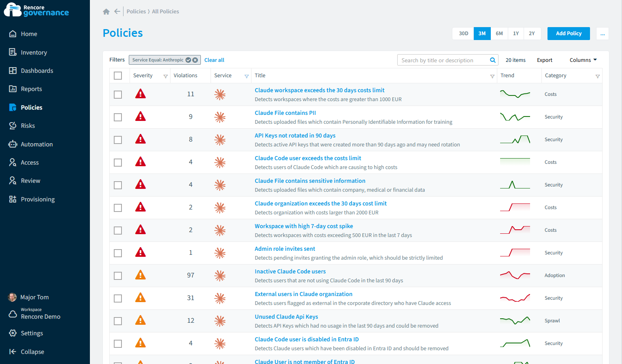Open Claude organization exceeds 30 days cost limit policy
The height and width of the screenshot is (364, 622).
click(321, 203)
